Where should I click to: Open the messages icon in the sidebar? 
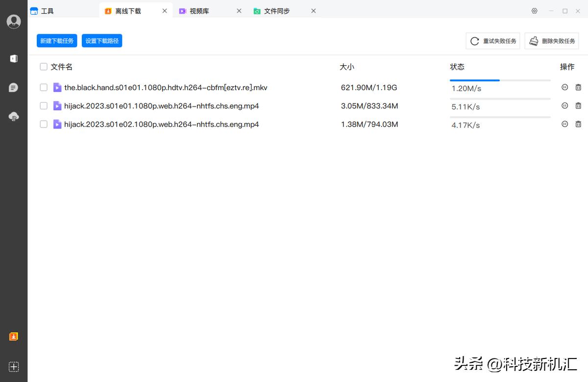tap(14, 87)
